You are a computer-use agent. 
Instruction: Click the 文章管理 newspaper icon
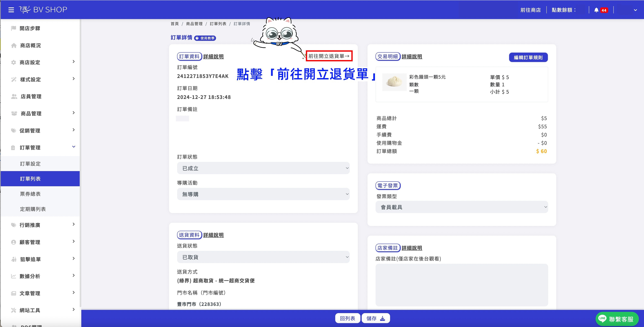[14, 293]
